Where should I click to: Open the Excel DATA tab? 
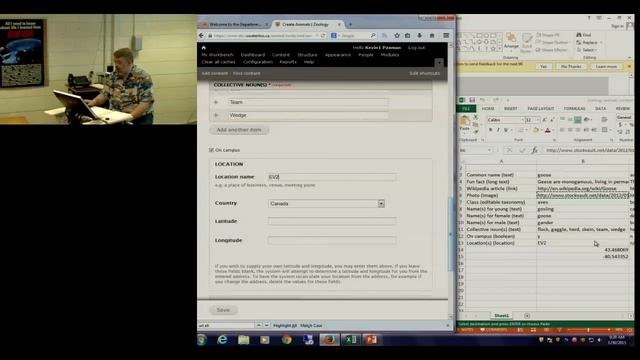click(600, 109)
